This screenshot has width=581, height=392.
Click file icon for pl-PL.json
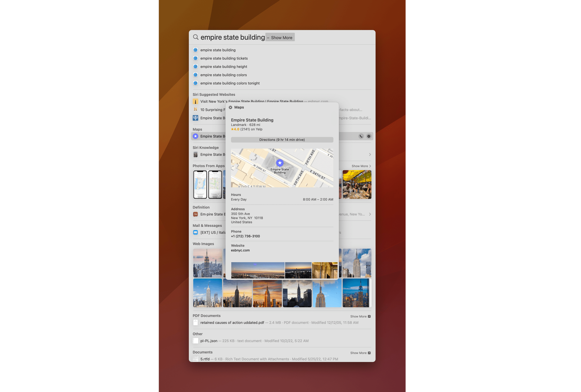click(x=195, y=341)
